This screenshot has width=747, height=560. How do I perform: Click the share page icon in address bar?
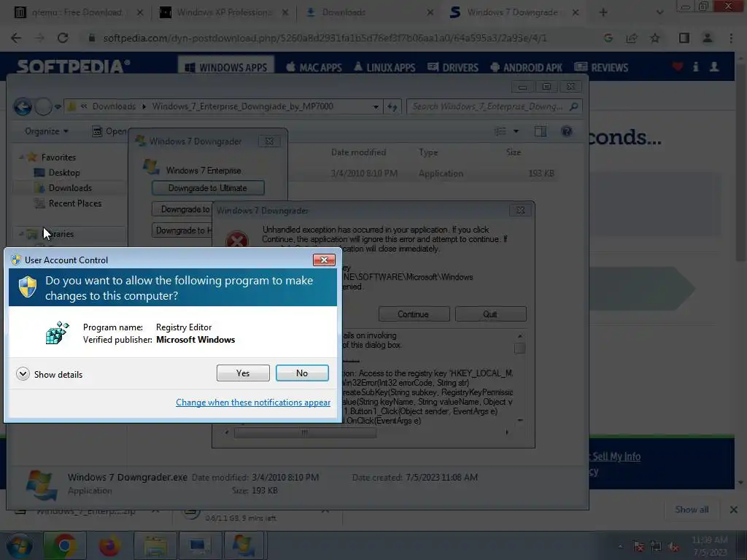coord(632,38)
